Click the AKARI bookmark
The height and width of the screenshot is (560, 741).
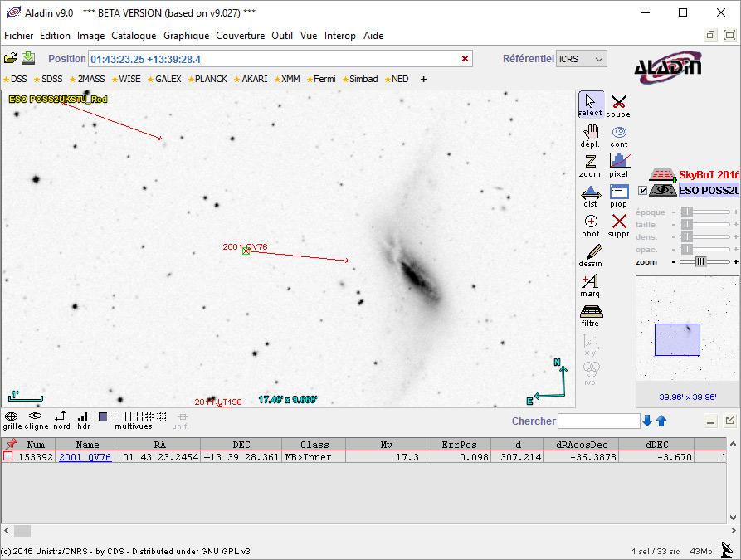251,79
